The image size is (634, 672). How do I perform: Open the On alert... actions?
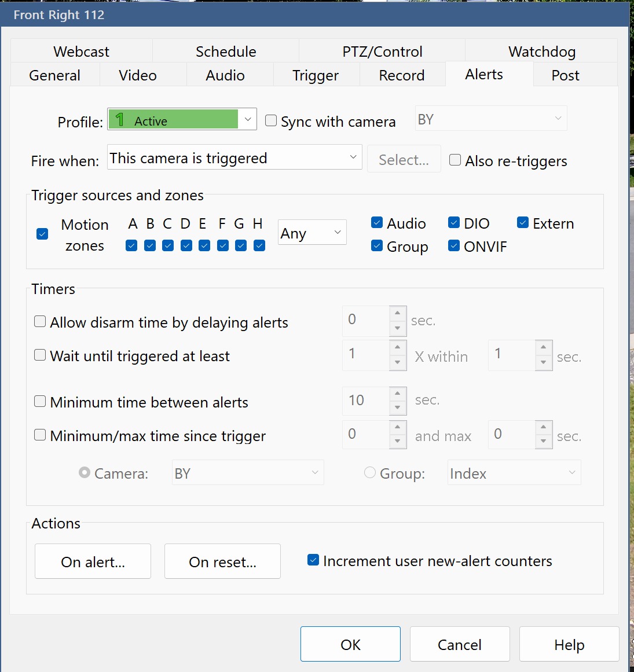(x=93, y=561)
